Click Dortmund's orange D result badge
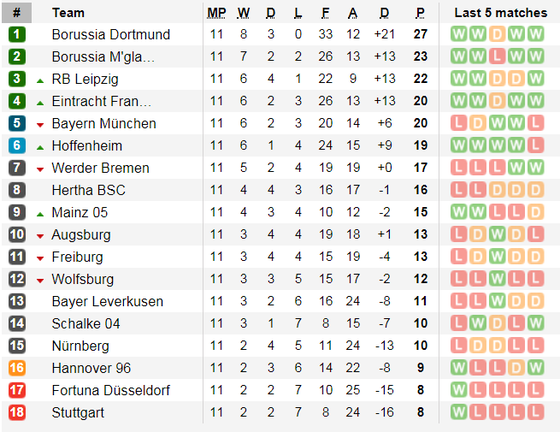The image size is (560, 432). pyautogui.click(x=497, y=35)
